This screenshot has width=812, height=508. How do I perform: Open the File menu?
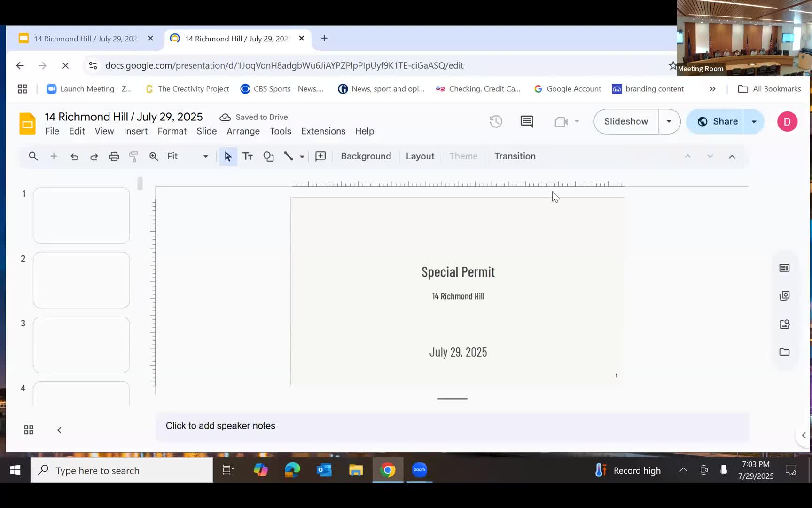(52, 131)
